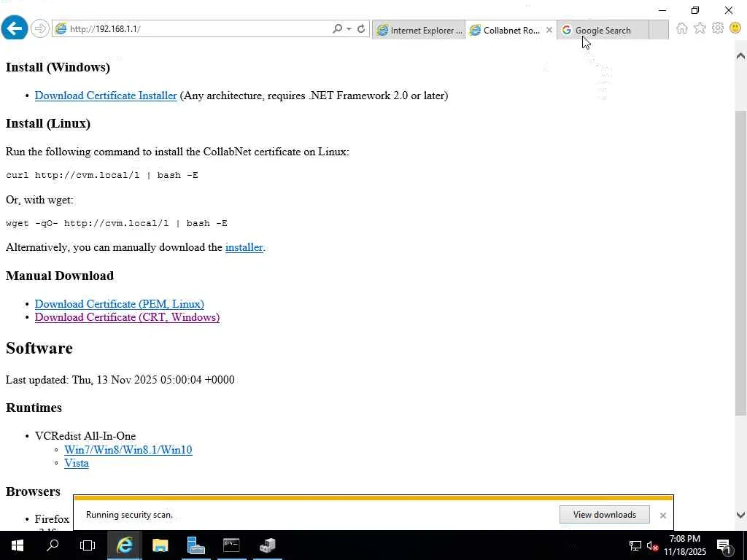747x560 pixels.
Task: Select the Collabnet Ro... tab
Action: tap(505, 30)
